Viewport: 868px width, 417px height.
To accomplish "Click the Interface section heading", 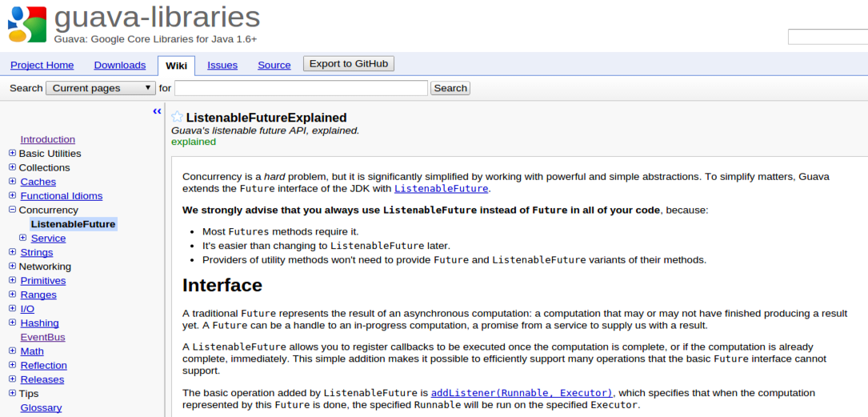I will point(222,285).
